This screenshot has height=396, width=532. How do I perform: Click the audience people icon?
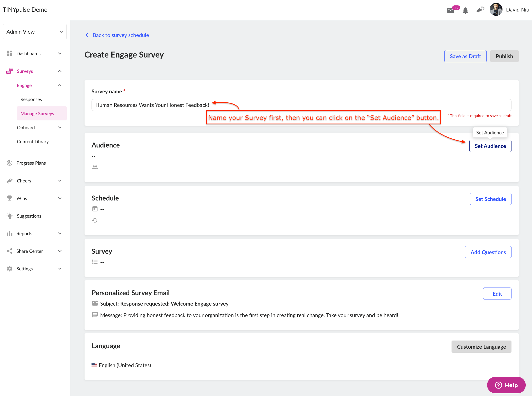(x=95, y=167)
